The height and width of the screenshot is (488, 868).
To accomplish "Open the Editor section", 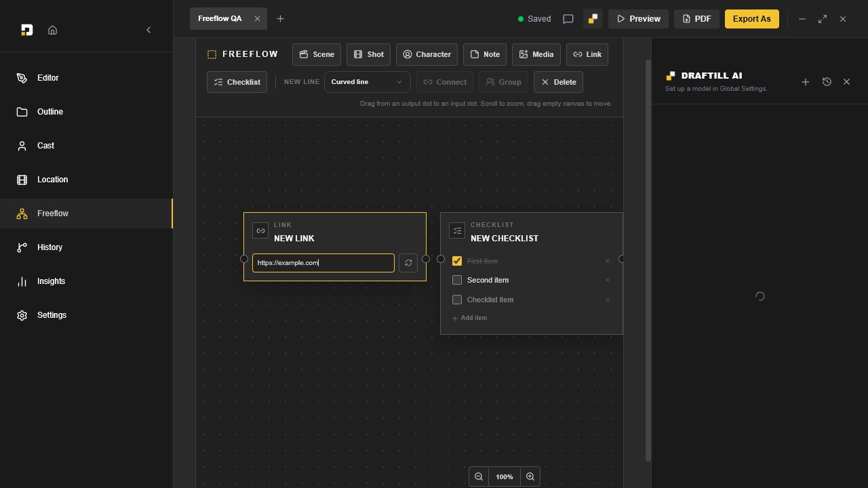I will click(86, 78).
